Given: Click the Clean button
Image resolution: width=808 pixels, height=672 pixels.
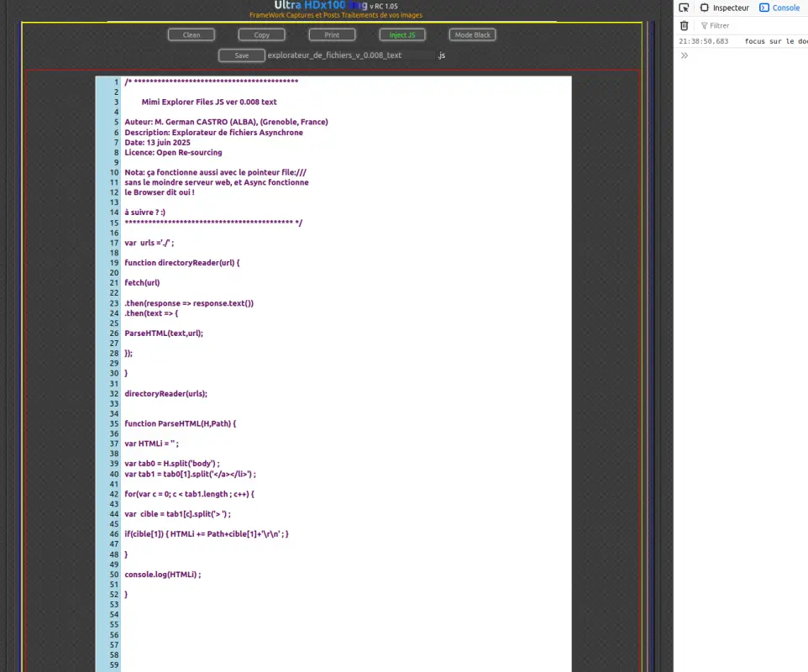Looking at the screenshot, I should click(192, 35).
